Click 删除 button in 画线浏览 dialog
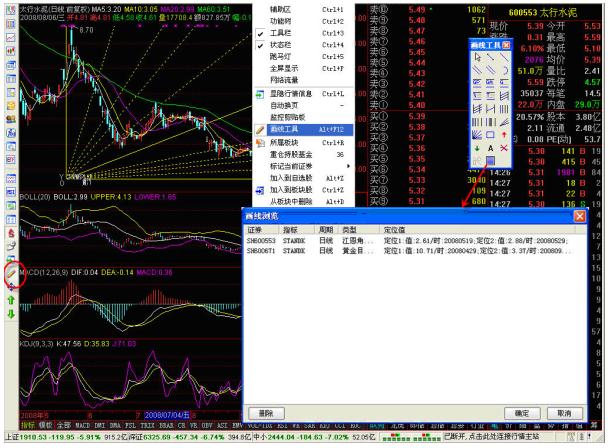 click(x=266, y=413)
